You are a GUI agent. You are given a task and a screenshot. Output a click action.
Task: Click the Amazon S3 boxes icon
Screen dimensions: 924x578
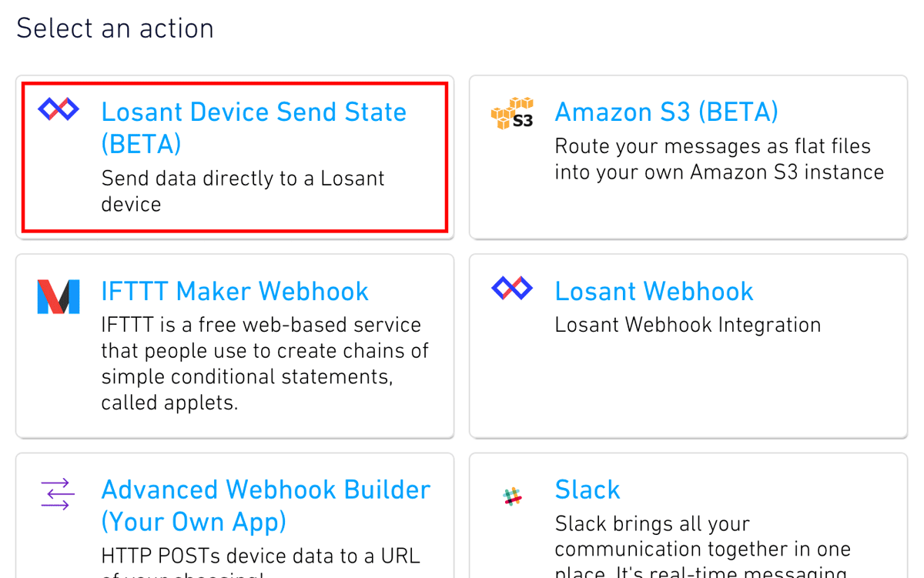(x=512, y=112)
